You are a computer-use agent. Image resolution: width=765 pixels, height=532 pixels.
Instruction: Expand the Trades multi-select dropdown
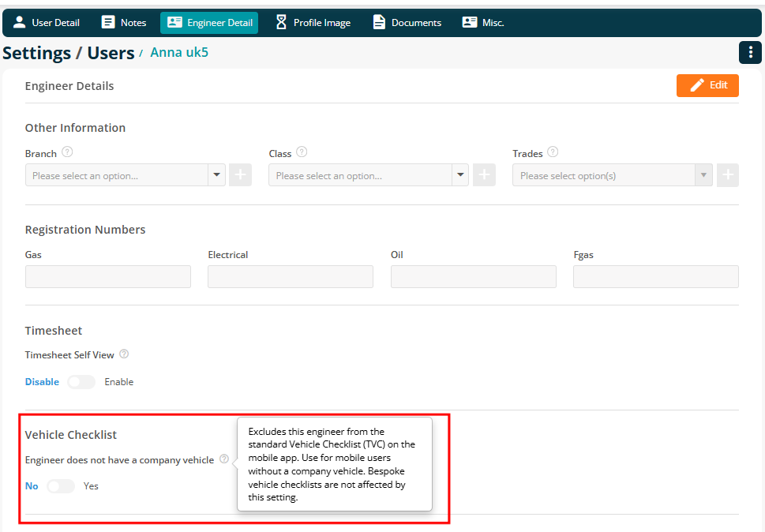(613, 175)
